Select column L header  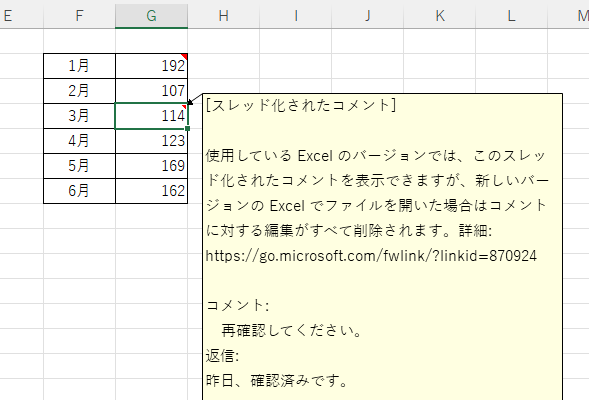(x=512, y=15)
